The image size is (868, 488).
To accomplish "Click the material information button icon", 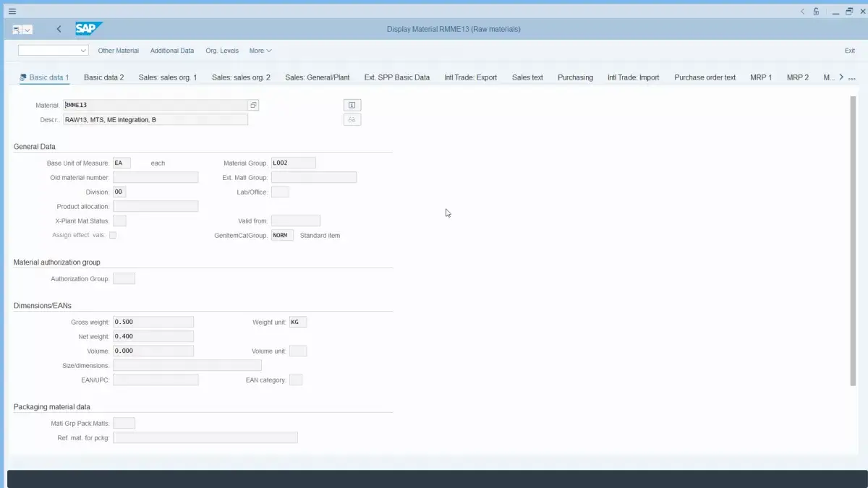I will [x=352, y=105].
